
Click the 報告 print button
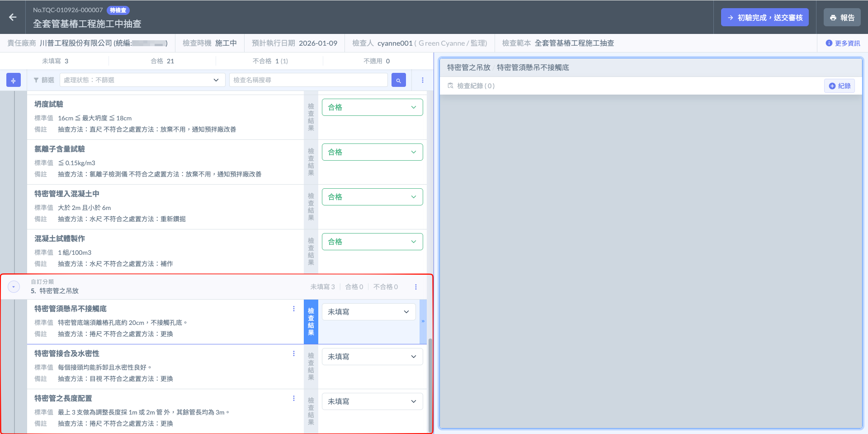point(842,18)
